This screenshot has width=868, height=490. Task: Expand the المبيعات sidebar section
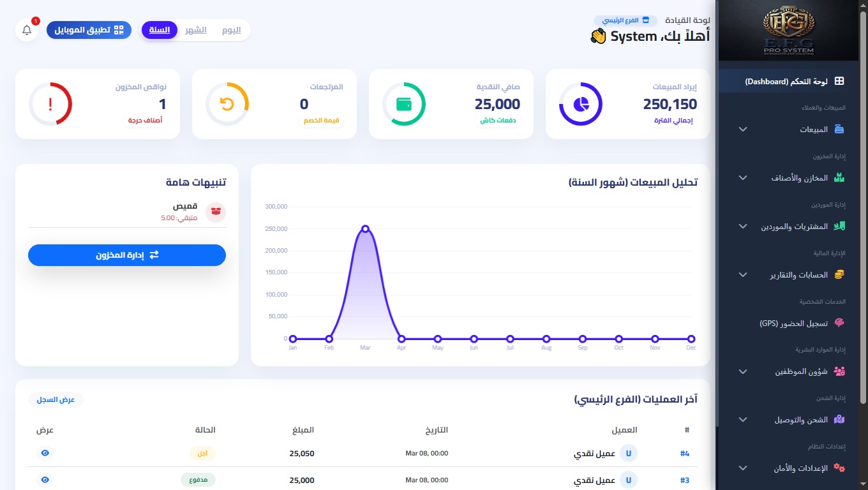click(742, 129)
